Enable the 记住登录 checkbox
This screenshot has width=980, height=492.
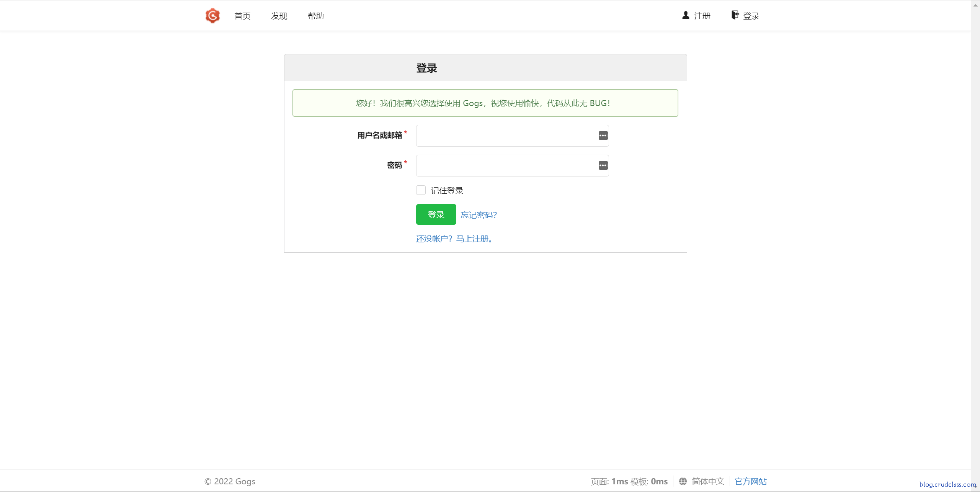click(421, 190)
